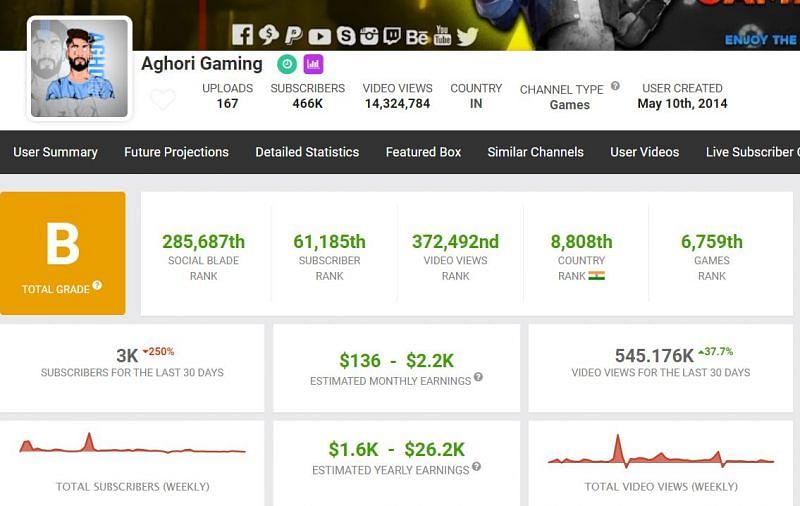Open the User Videos tab
The width and height of the screenshot is (800, 506).
click(x=644, y=152)
